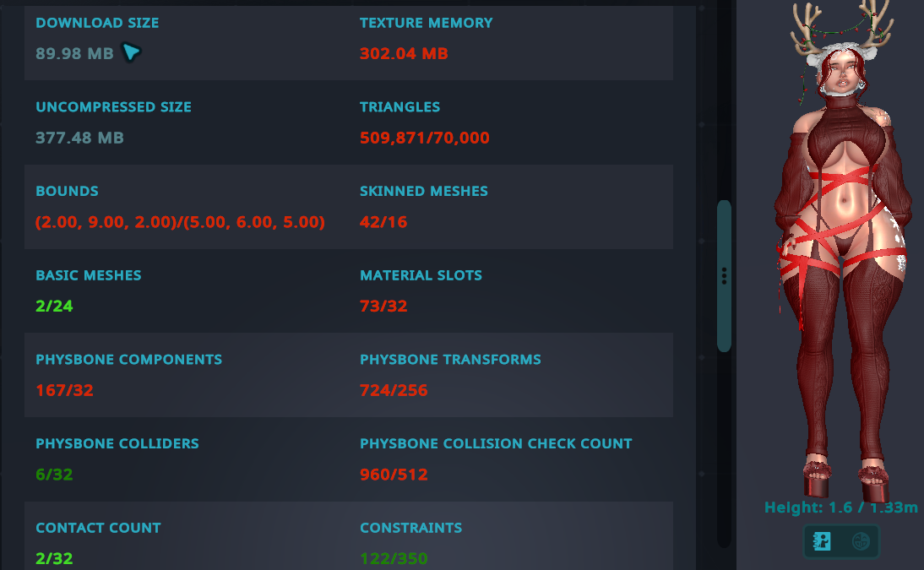Click the PhysBone Components label
Image resolution: width=924 pixels, height=570 pixels.
(x=128, y=360)
